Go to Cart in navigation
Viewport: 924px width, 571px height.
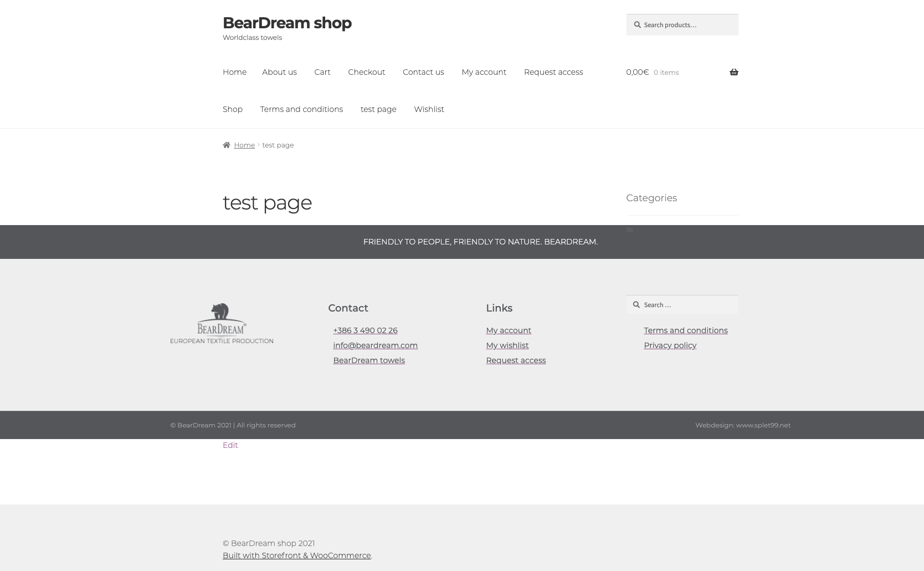point(322,72)
